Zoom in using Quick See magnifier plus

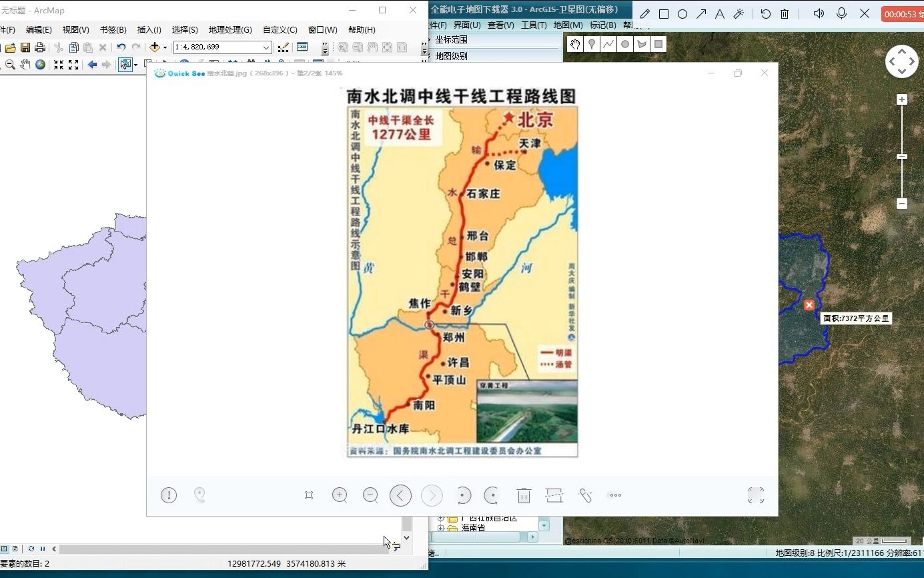(x=340, y=495)
